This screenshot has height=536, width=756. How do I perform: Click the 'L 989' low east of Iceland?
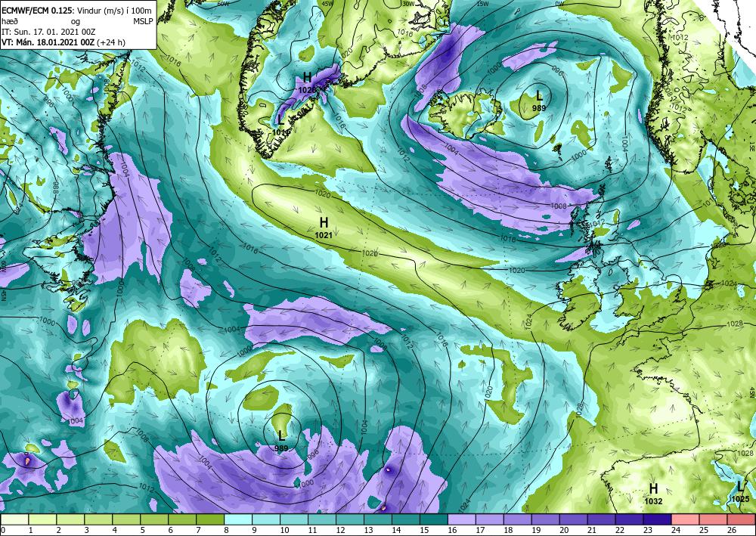[x=538, y=101]
